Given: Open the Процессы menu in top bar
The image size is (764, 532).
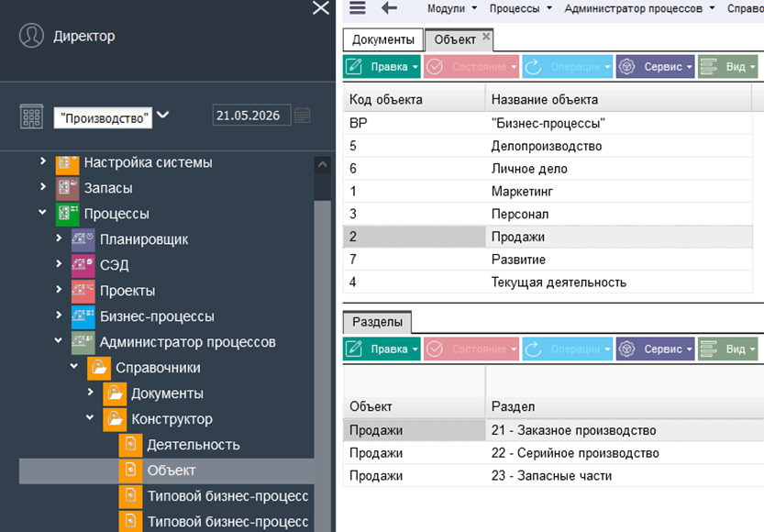Looking at the screenshot, I should 520,8.
